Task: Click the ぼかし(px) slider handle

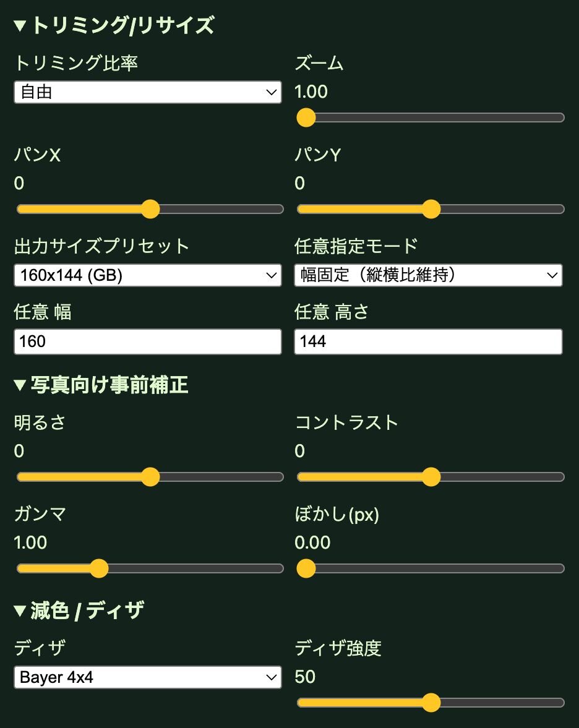Action: click(x=306, y=568)
